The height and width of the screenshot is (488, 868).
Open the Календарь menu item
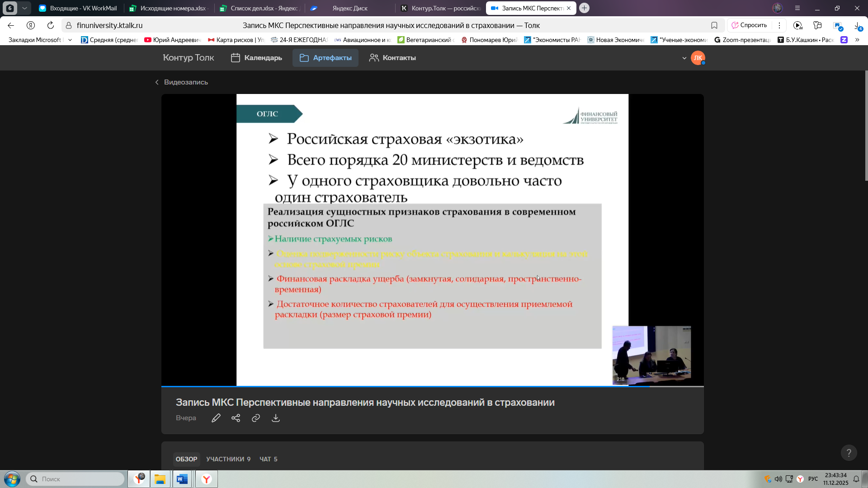click(256, 58)
